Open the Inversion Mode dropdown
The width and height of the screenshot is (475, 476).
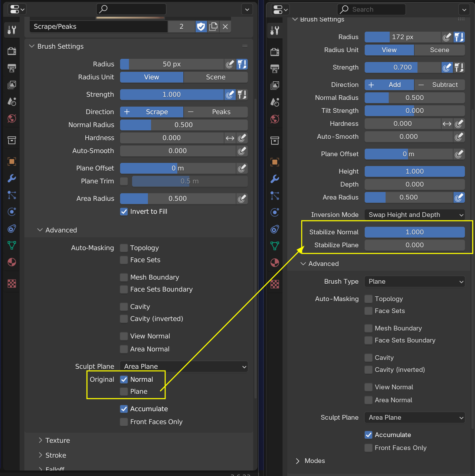pos(415,215)
